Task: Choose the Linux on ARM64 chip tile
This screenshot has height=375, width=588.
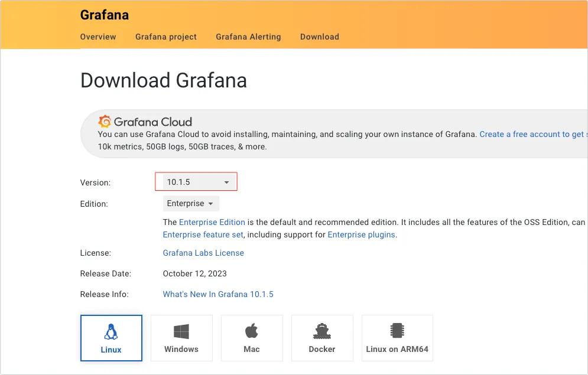Action: pyautogui.click(x=397, y=338)
